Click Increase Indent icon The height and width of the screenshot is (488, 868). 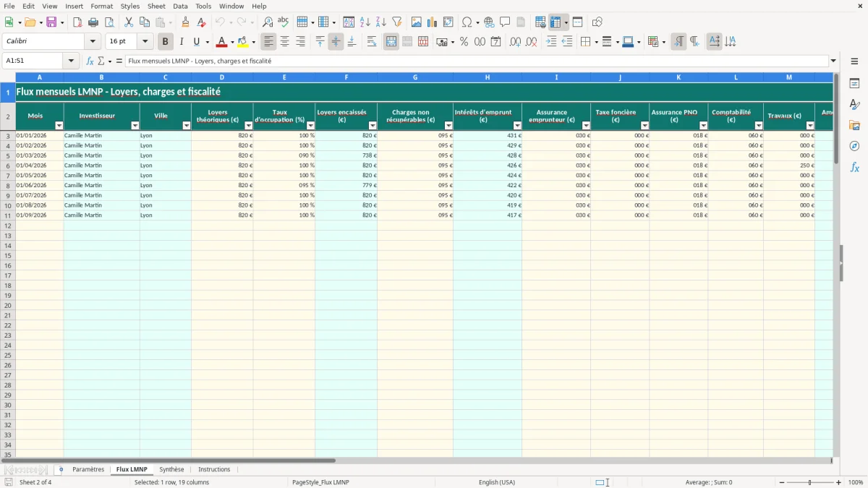[551, 42]
